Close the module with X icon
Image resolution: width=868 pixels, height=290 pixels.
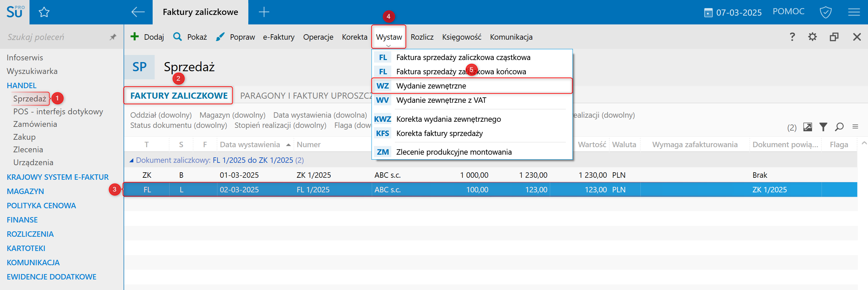(x=857, y=37)
